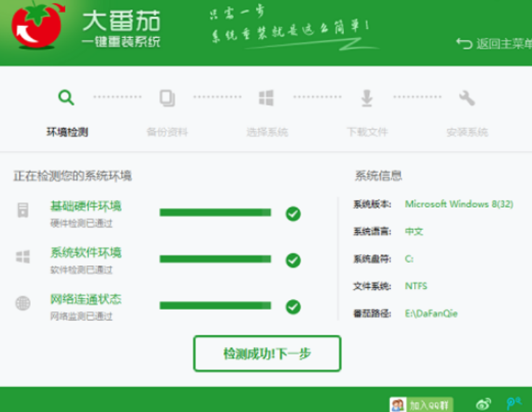Click the backup data copy step icon

click(x=167, y=98)
